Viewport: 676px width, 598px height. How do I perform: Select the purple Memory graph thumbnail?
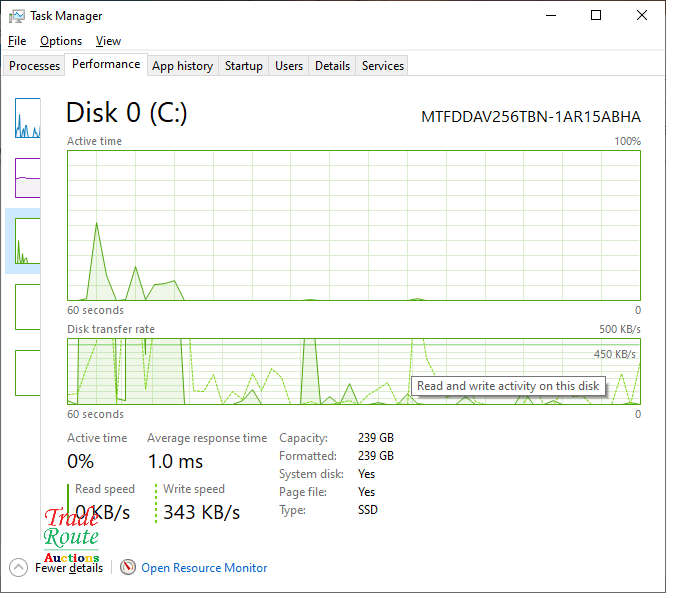click(x=27, y=178)
